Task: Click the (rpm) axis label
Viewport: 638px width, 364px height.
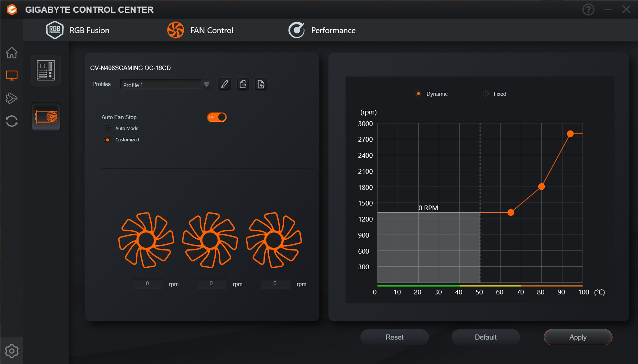Action: 368,112
